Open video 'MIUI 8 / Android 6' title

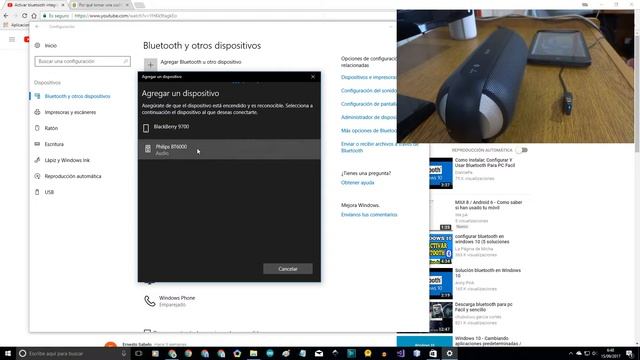(x=489, y=205)
